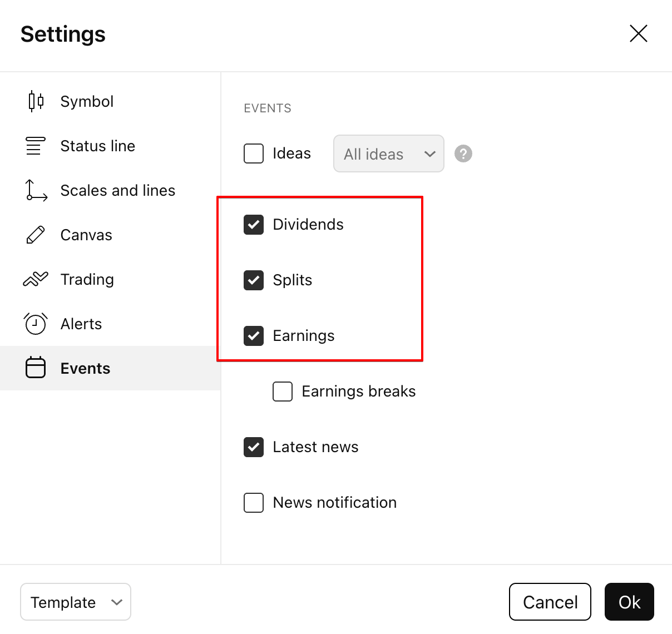672x634 pixels.
Task: Click the Symbol candlestick icon
Action: [x=36, y=101]
